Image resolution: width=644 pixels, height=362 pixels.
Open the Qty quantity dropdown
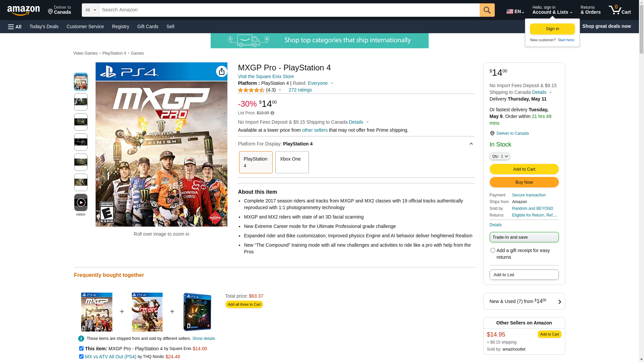tap(499, 156)
